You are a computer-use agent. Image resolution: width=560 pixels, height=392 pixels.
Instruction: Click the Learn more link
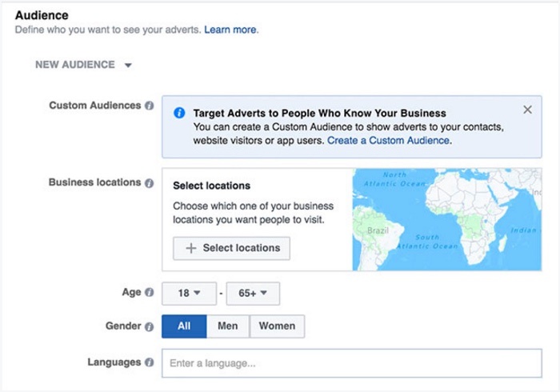coord(230,30)
